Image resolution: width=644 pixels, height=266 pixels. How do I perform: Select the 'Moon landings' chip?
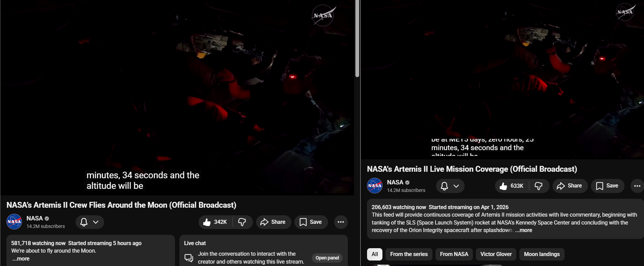542,254
